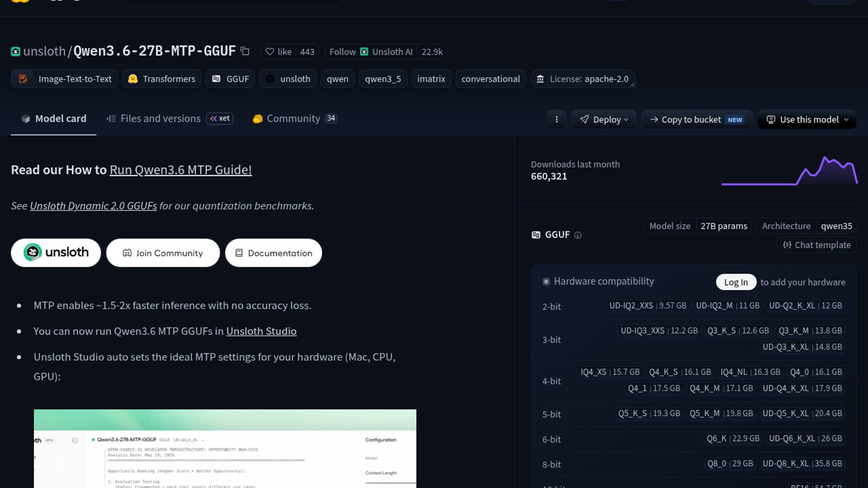Click Copy to bucket button
Viewport: 868px width, 488px height.
697,119
